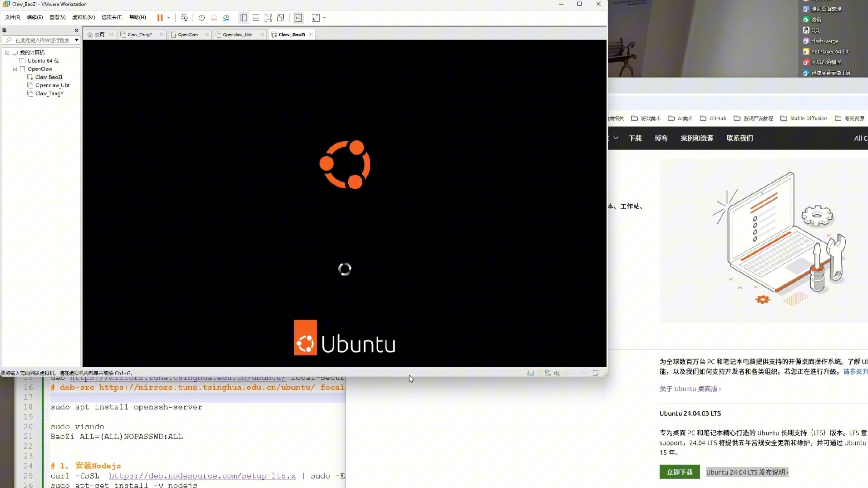Click the message log status bar icon

(x=596, y=373)
